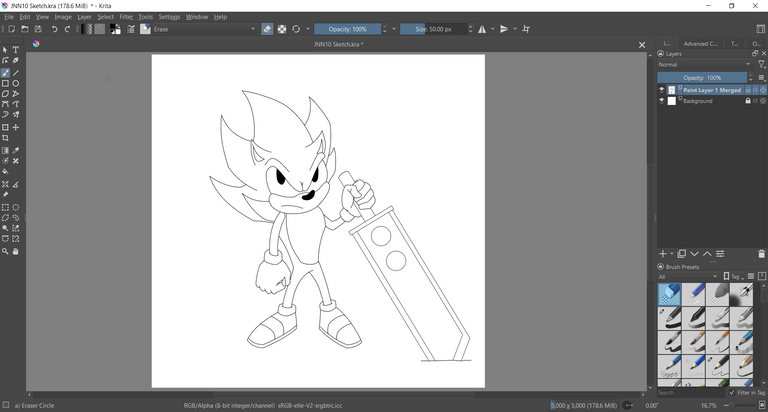The width and height of the screenshot is (768, 412).
Task: Click the brush preset Search field
Action: (691, 392)
